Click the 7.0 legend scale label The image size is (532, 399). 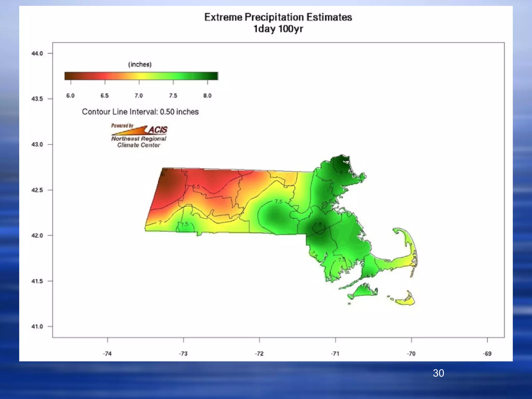point(139,96)
